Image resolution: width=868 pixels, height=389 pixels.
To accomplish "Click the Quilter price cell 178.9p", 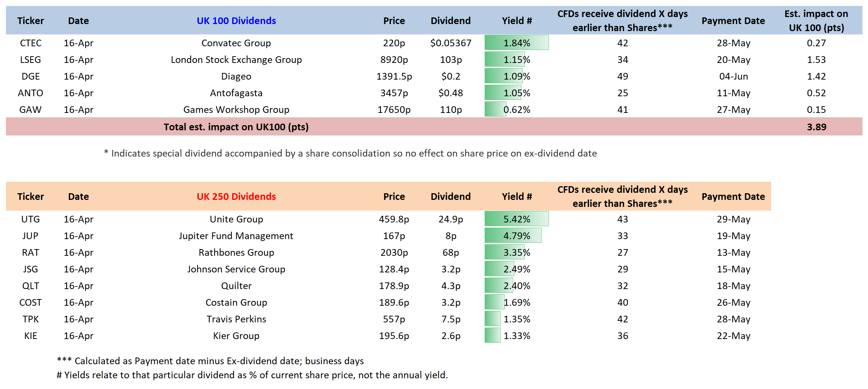I will point(394,286).
